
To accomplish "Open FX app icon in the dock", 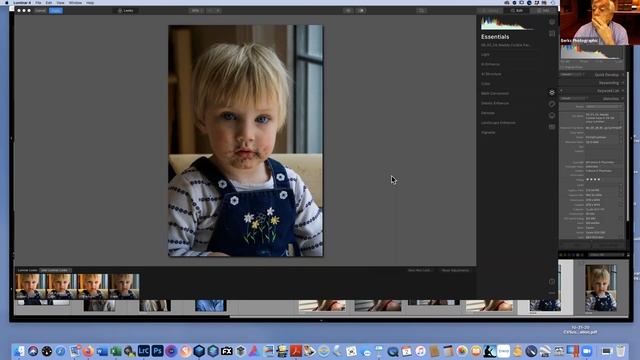I will [x=227, y=351].
